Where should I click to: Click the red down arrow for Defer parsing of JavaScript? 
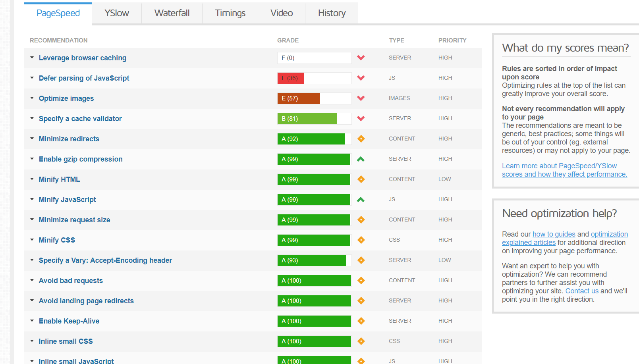pyautogui.click(x=361, y=78)
